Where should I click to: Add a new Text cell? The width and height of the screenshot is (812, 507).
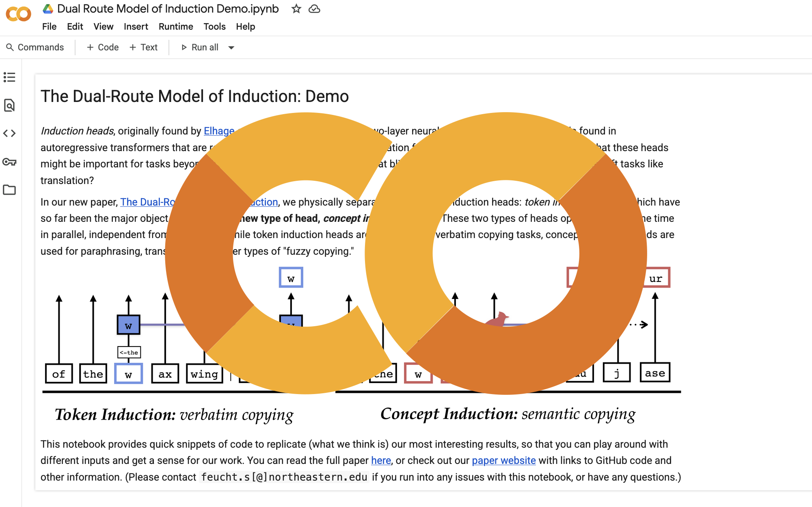tap(144, 48)
